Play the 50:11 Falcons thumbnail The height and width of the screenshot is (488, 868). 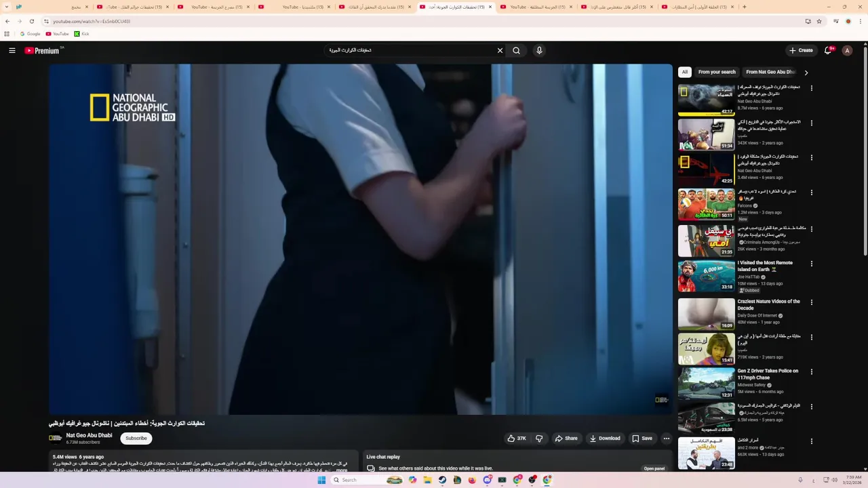tap(706, 204)
